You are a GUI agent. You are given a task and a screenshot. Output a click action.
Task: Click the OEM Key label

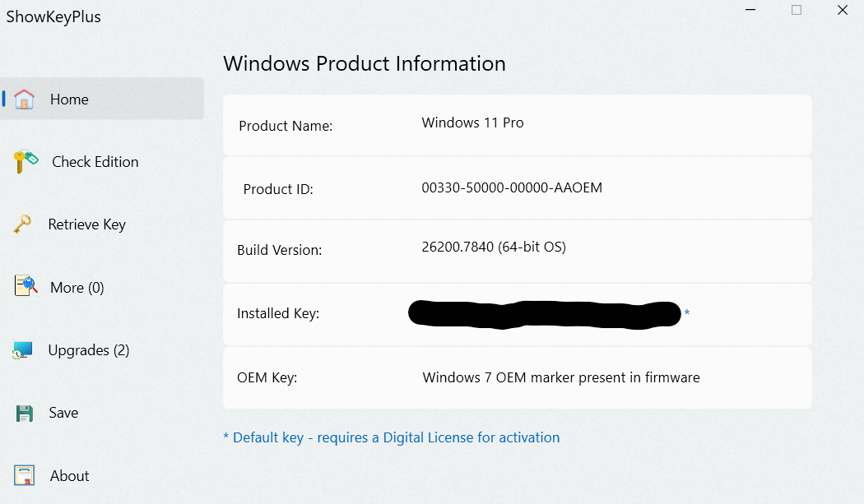[x=267, y=377]
